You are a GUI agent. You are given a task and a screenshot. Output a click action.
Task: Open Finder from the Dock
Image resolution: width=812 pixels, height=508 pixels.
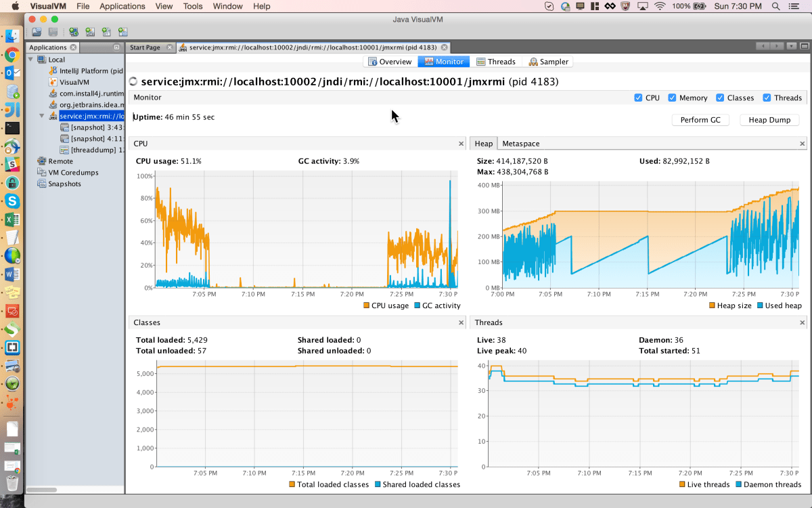pos(12,36)
